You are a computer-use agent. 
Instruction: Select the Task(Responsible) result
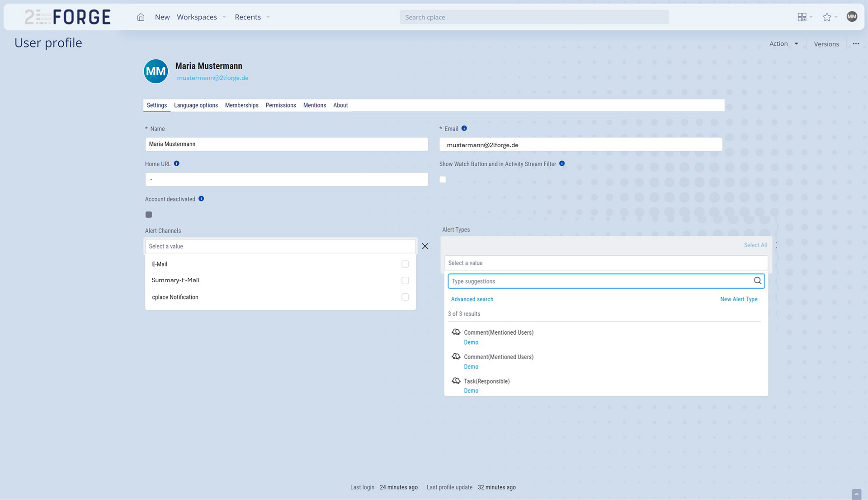click(486, 381)
